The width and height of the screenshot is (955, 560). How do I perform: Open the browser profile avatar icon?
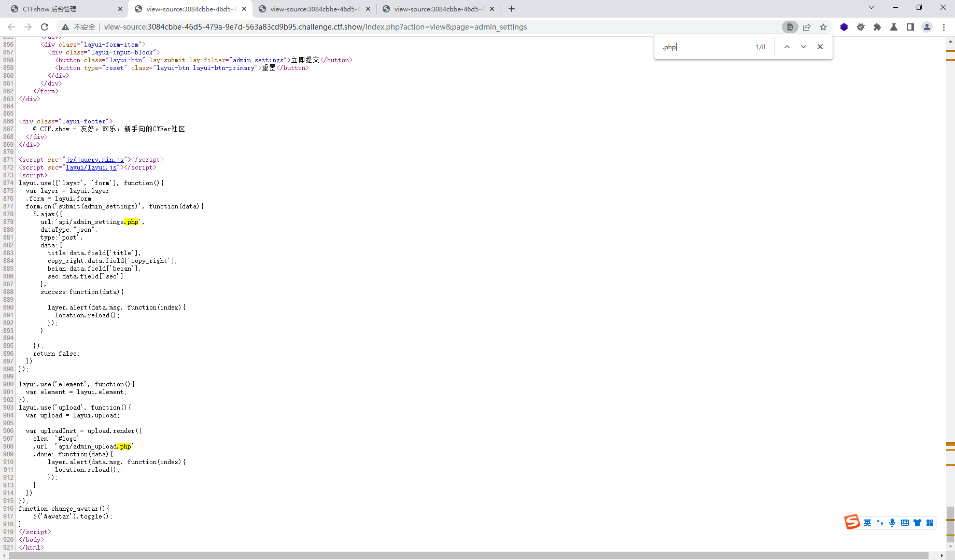(927, 27)
